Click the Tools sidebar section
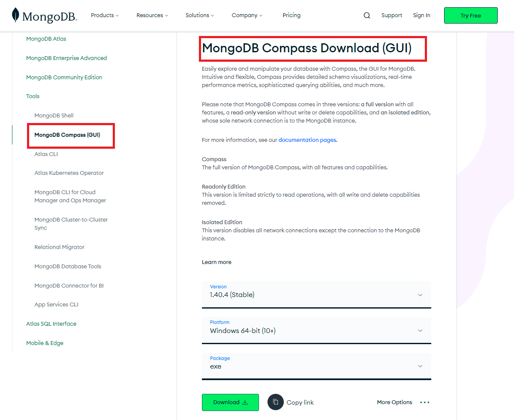 coord(33,96)
